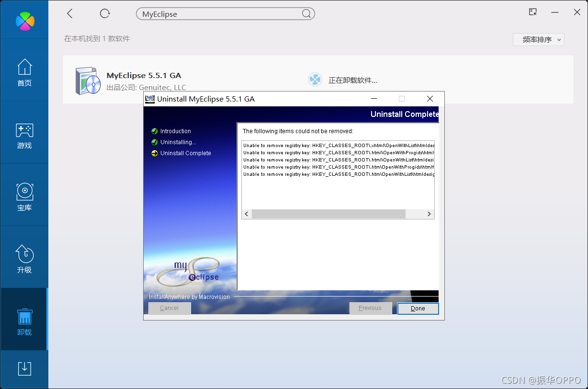This screenshot has height=389, width=588.
Task: Open the mini-window icon near minimize
Action: coord(532,12)
